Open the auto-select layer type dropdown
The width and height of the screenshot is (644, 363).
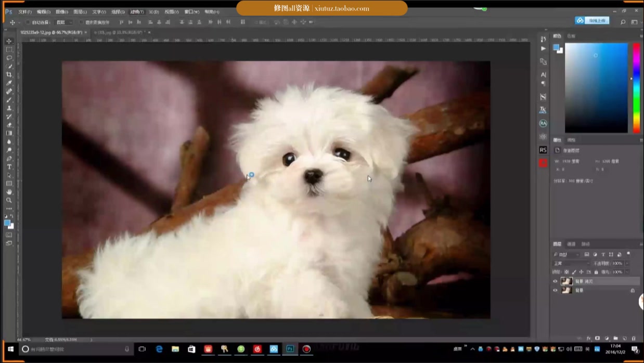point(63,22)
